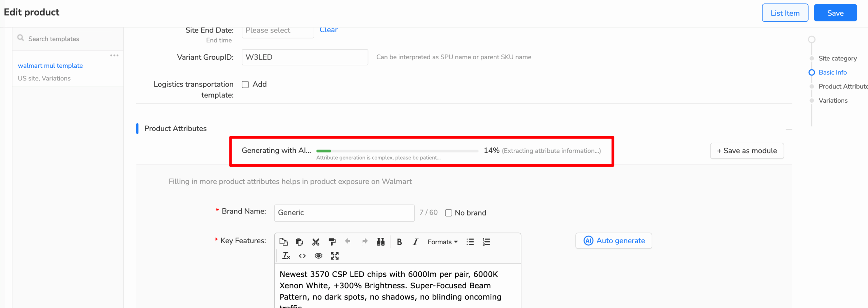The image size is (868, 308).
Task: Open source code view icon
Action: click(302, 256)
